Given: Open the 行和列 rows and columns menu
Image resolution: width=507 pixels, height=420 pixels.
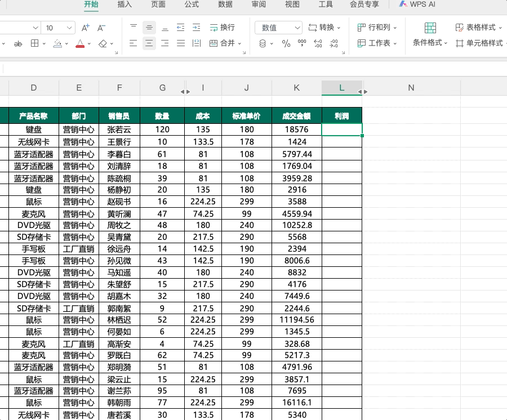Looking at the screenshot, I should (377, 28).
